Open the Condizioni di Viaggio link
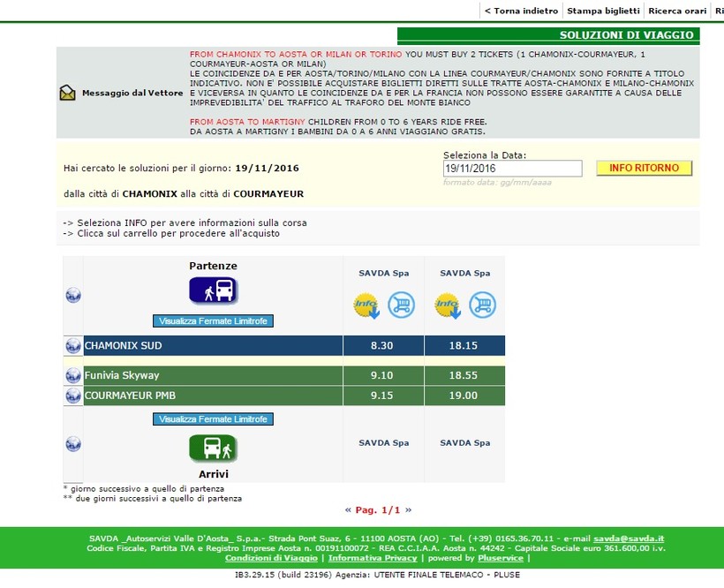Image resolution: width=724 pixels, height=588 pixels. coord(272,558)
